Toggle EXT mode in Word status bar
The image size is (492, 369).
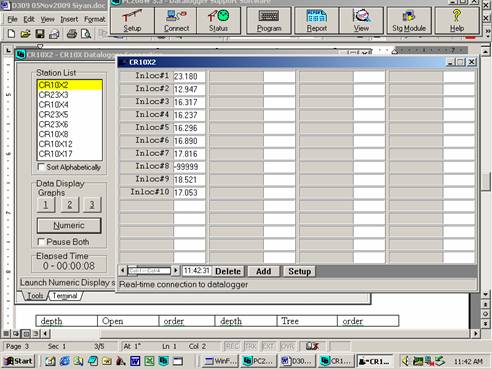(268, 346)
